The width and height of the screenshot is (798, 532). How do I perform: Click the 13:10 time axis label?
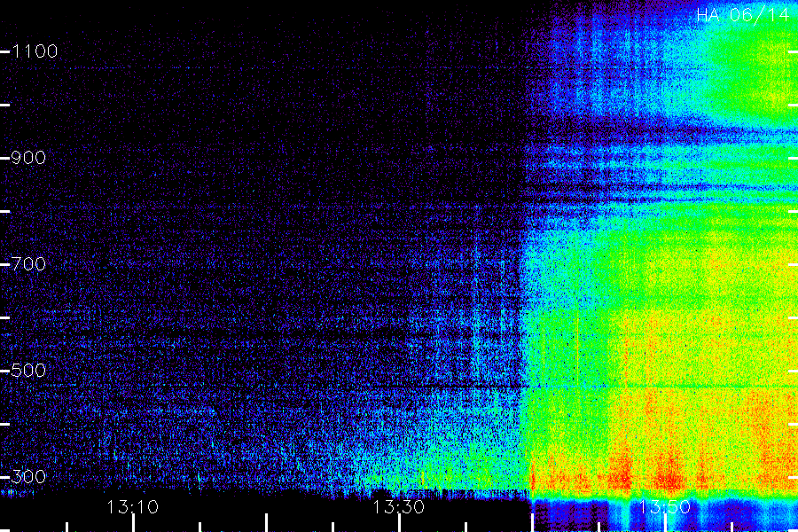click(x=132, y=507)
